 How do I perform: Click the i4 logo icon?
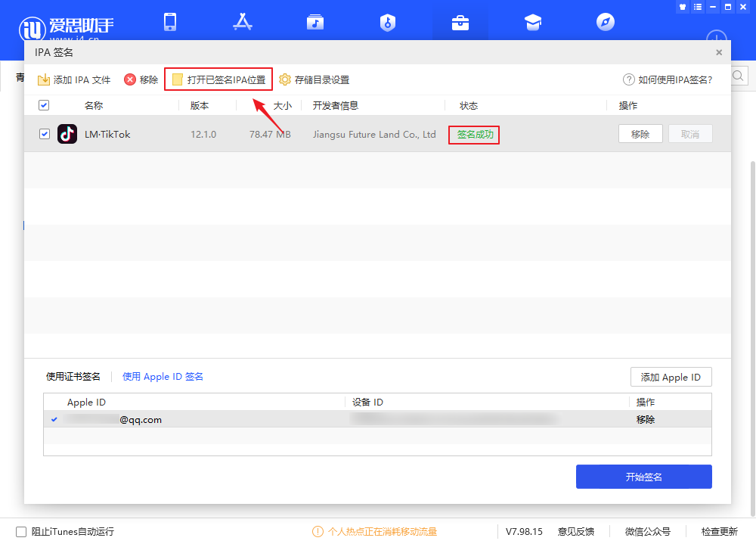point(32,29)
